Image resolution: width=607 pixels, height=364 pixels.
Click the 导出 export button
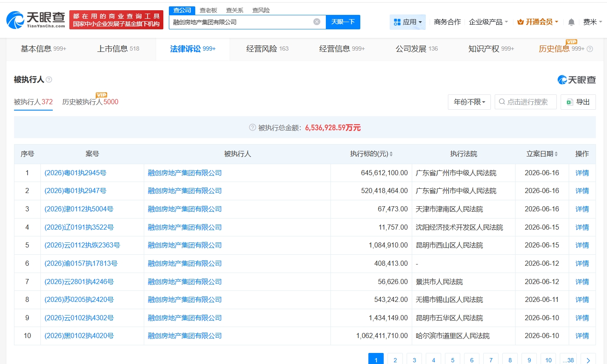point(578,102)
